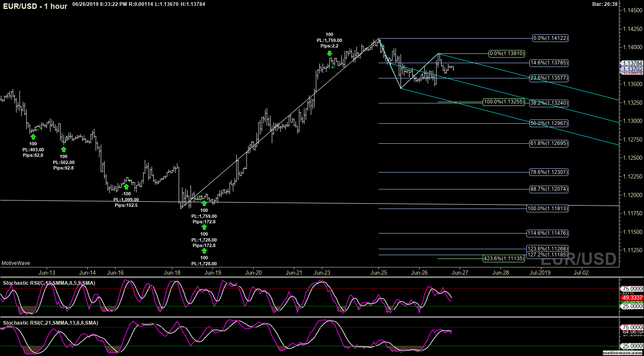
Task: Select the 423.6%(1.11135) extension label
Action: point(504,259)
